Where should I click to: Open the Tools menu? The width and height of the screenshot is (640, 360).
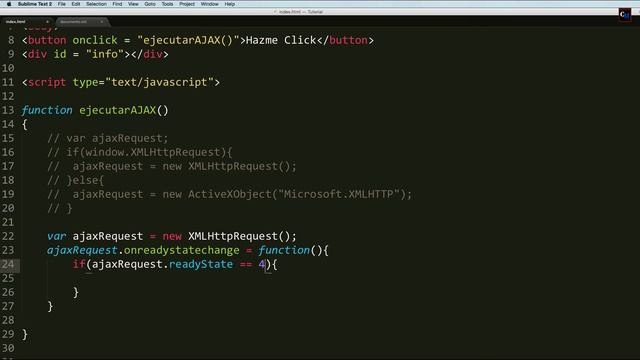pyautogui.click(x=167, y=4)
